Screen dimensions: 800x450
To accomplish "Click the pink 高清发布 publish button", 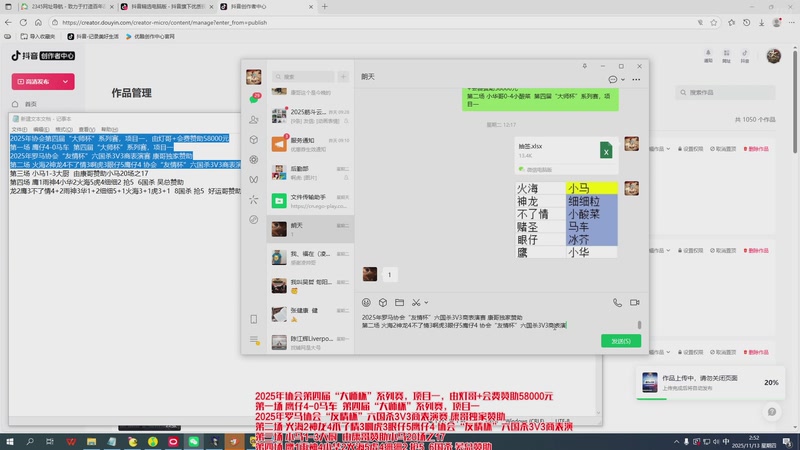I will (37, 82).
